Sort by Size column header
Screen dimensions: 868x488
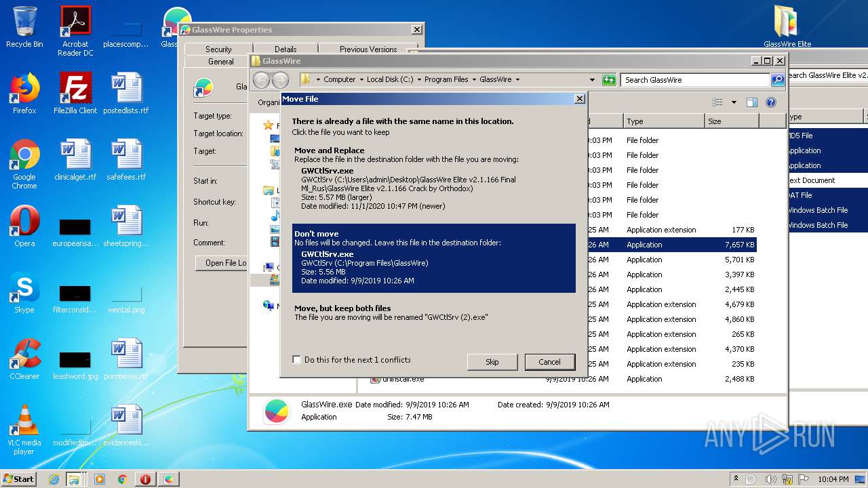731,121
